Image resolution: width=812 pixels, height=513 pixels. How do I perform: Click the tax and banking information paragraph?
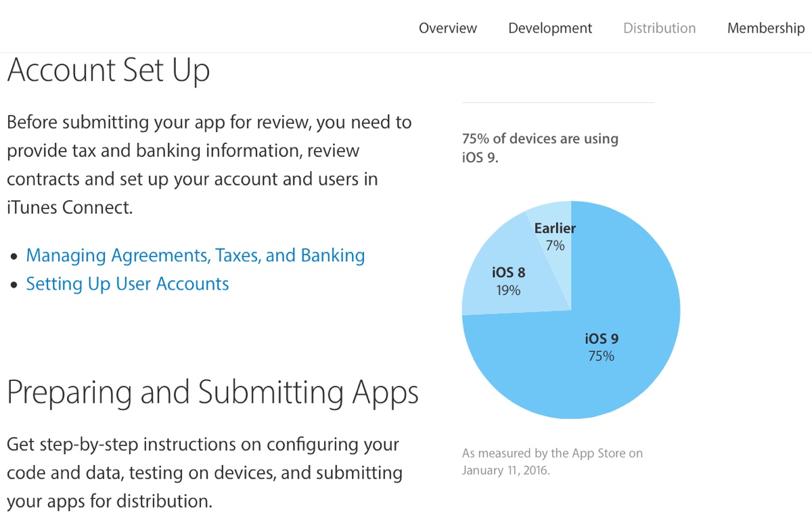208,165
